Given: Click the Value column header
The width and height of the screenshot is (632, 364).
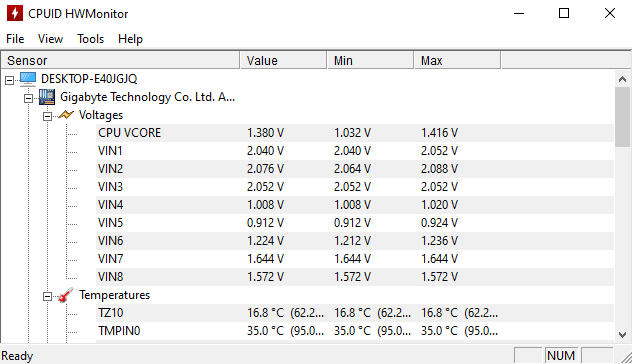Looking at the screenshot, I should coord(283,60).
